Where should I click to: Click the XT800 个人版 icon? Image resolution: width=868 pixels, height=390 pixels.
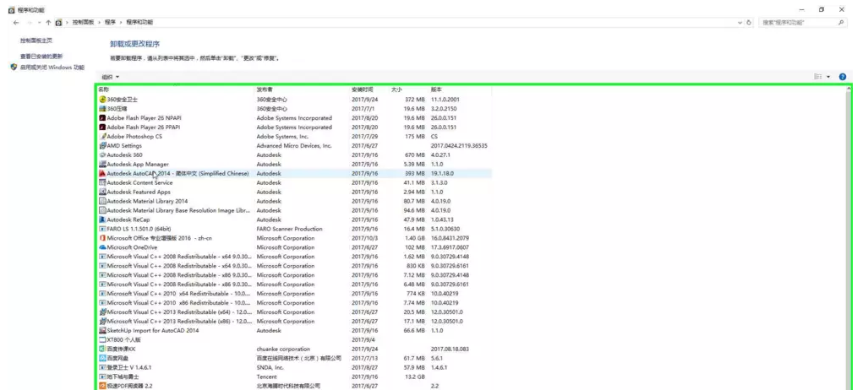(x=102, y=339)
